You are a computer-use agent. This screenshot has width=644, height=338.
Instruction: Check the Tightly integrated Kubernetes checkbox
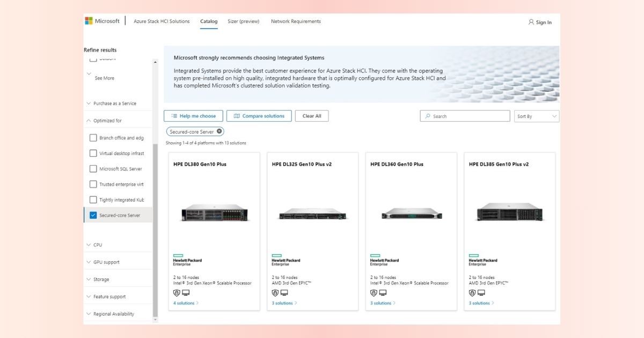click(93, 200)
